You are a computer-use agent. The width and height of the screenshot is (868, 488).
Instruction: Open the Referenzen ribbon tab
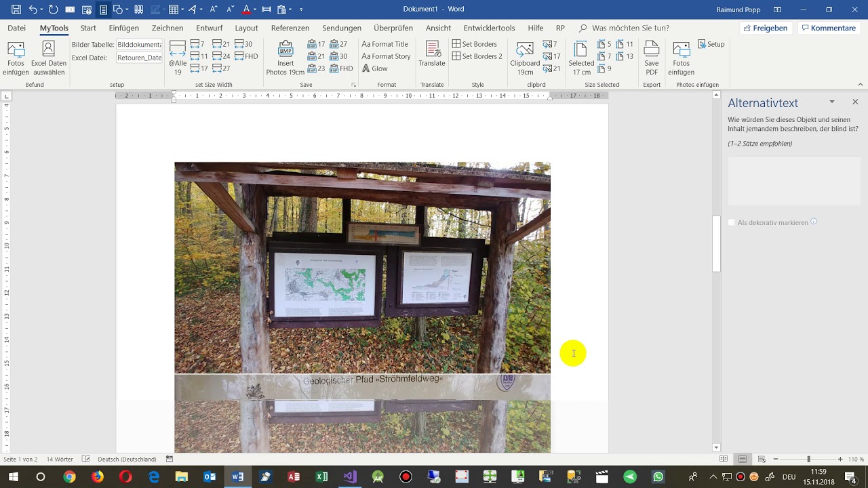pos(290,28)
